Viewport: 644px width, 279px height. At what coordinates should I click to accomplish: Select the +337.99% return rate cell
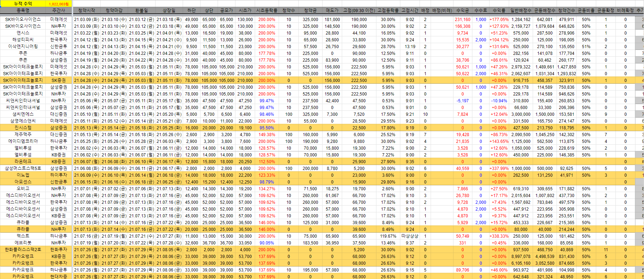coord(499,168)
